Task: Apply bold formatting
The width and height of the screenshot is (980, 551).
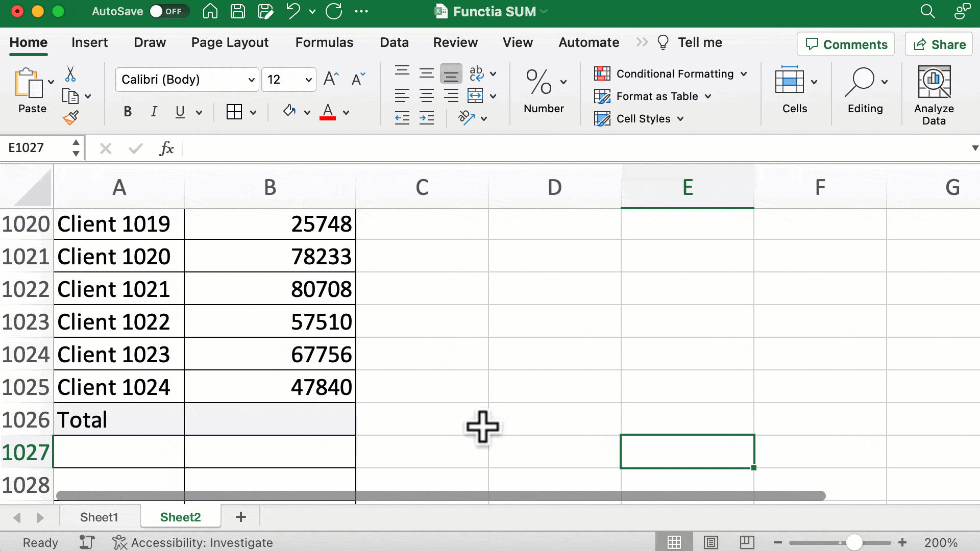Action: click(x=128, y=112)
